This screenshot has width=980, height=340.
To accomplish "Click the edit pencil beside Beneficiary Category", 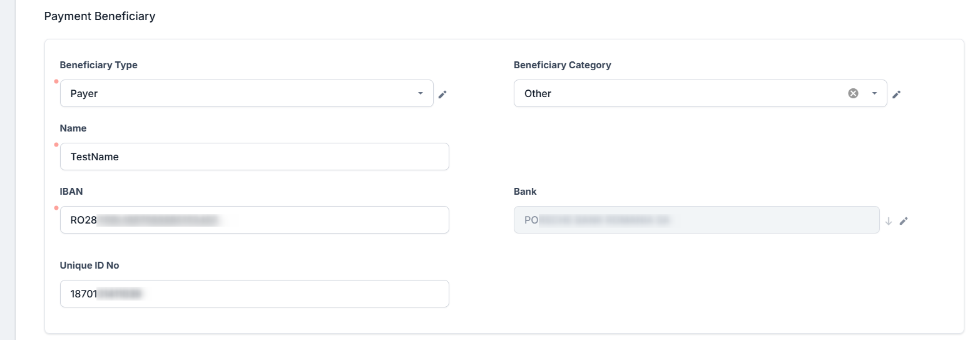I will 896,94.
